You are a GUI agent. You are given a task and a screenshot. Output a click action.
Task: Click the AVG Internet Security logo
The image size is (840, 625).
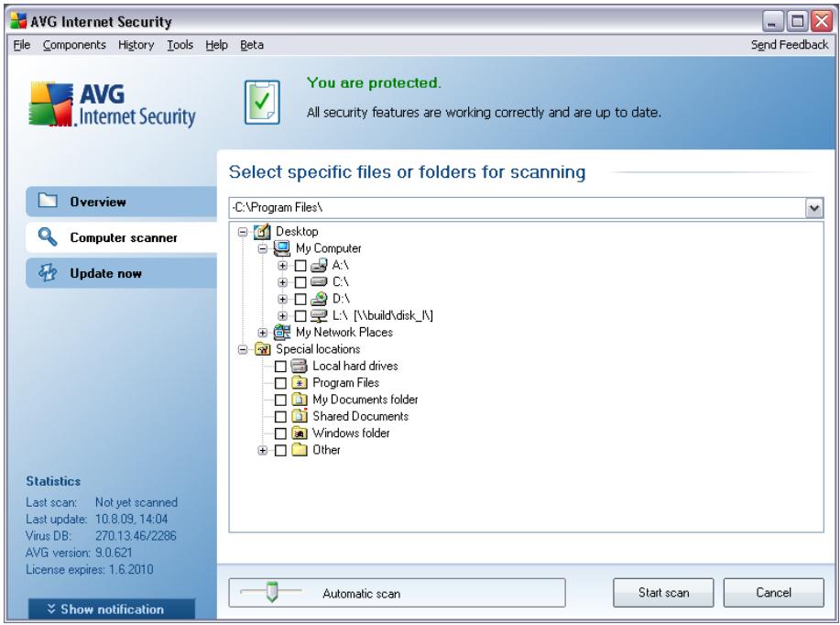[x=112, y=104]
